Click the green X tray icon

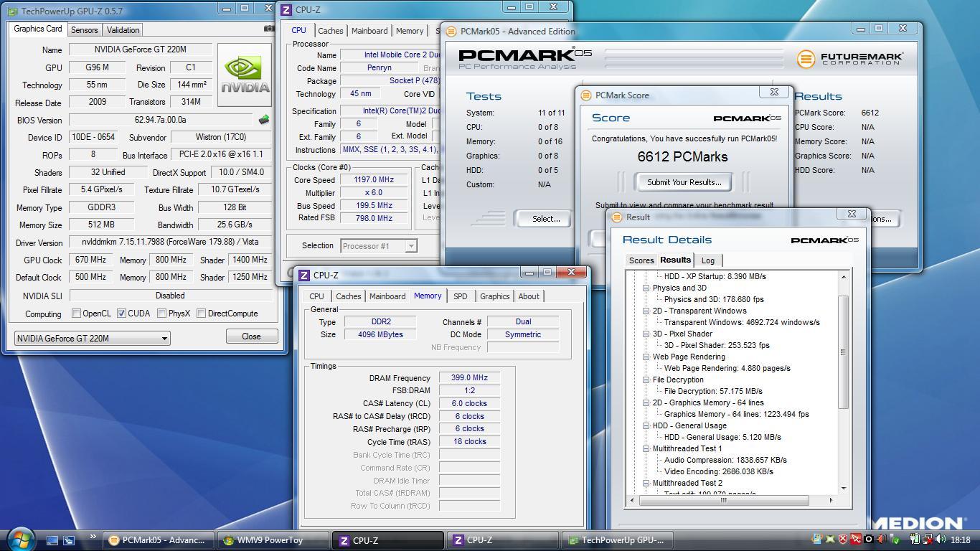coord(830,540)
